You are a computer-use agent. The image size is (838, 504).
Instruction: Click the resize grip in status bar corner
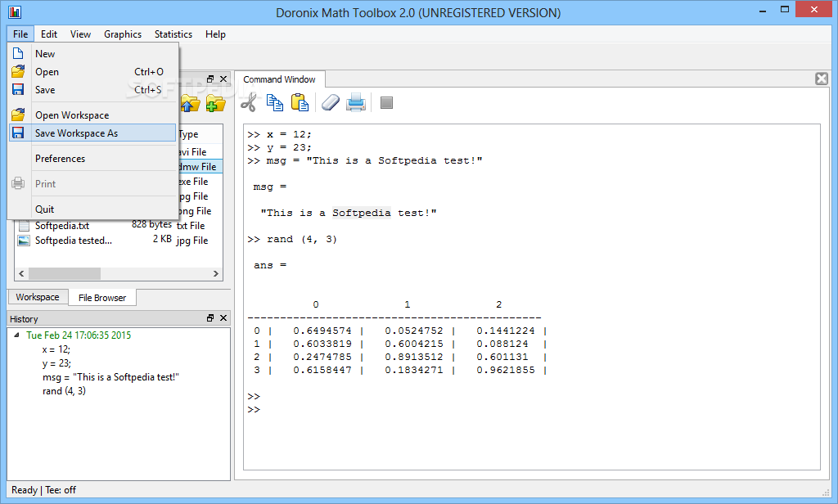coord(825,493)
